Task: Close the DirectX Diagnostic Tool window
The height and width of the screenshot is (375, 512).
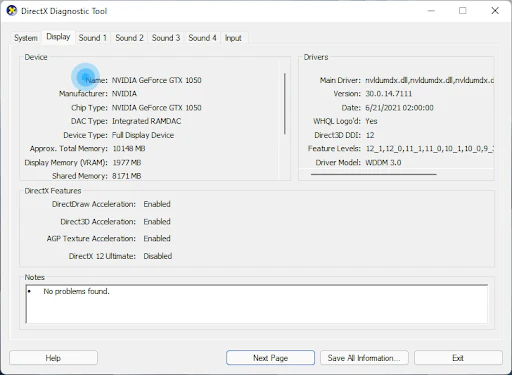Action: [x=495, y=11]
